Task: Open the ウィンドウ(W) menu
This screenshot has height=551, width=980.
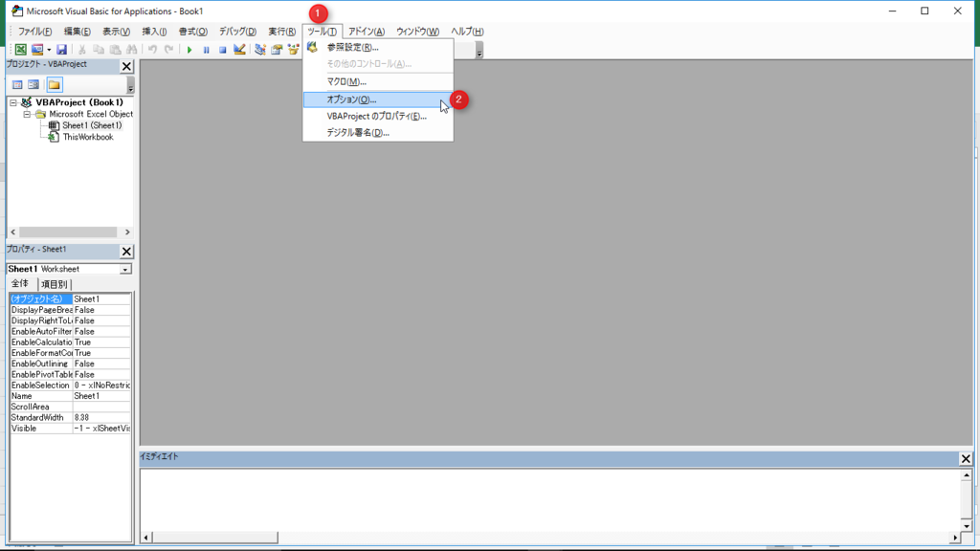Action: [417, 32]
